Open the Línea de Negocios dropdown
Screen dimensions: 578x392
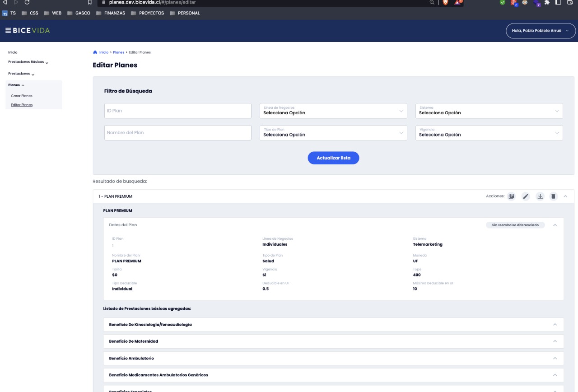(x=333, y=111)
